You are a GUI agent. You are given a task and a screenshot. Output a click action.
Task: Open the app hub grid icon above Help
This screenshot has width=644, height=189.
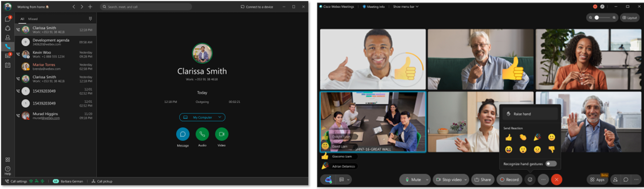tap(8, 160)
